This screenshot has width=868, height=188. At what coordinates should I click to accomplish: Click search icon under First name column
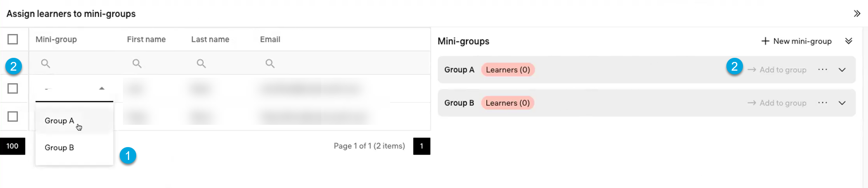pyautogui.click(x=137, y=63)
